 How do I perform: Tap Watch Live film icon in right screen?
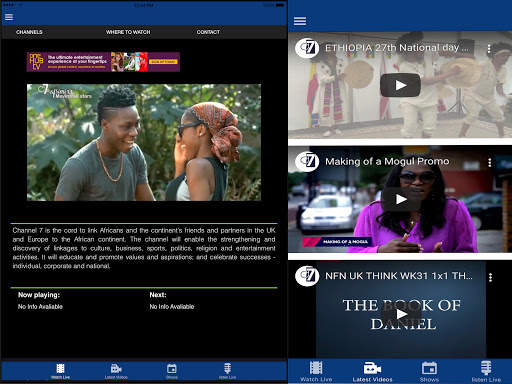tap(316, 368)
